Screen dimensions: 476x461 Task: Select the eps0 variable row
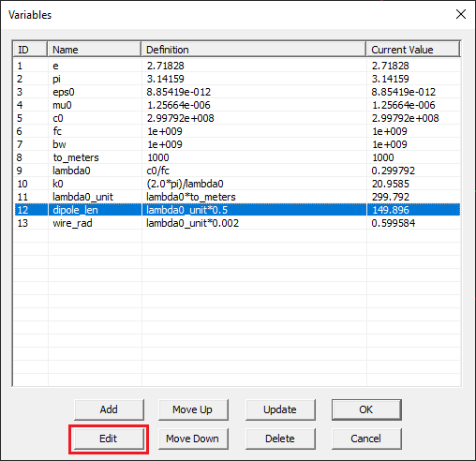point(237,92)
